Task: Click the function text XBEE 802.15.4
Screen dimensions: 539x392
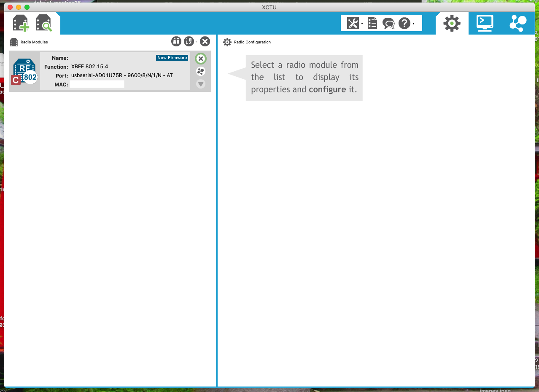Action: pos(89,67)
